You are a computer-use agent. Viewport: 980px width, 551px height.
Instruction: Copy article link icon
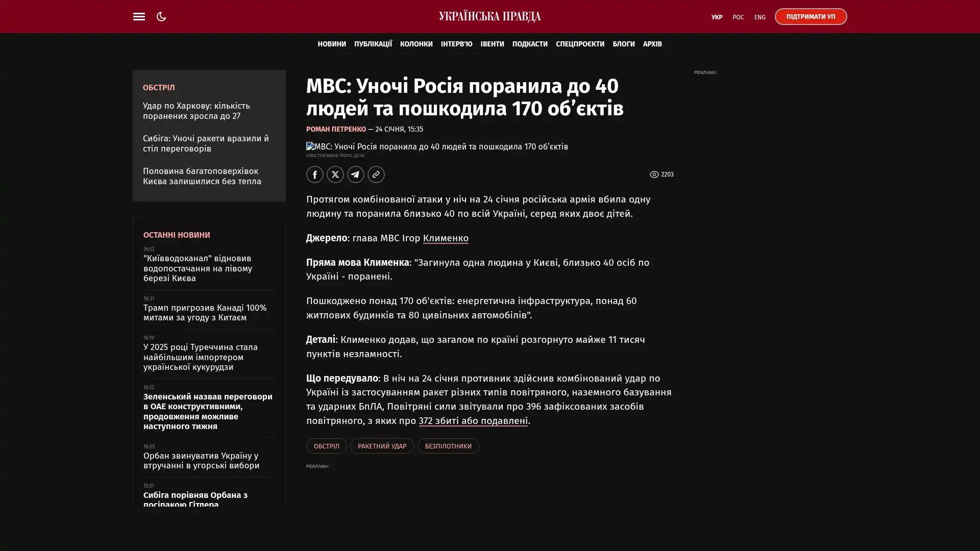[376, 174]
